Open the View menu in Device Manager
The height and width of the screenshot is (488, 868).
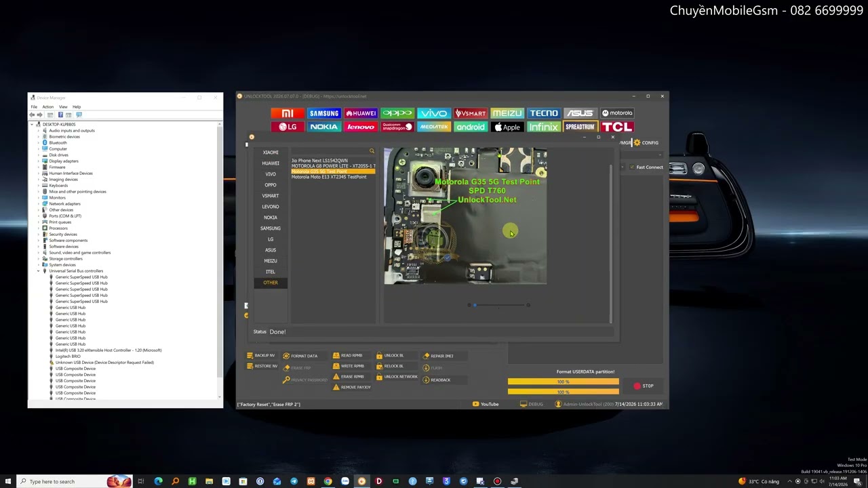[63, 107]
